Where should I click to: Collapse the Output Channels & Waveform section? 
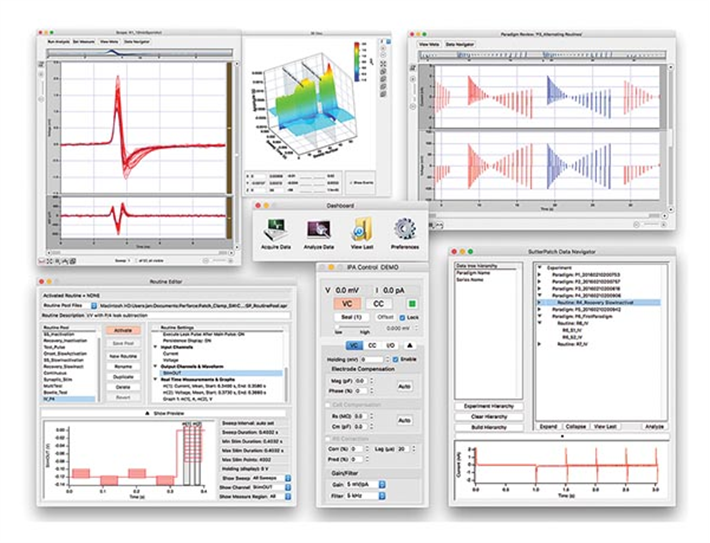[x=156, y=366]
